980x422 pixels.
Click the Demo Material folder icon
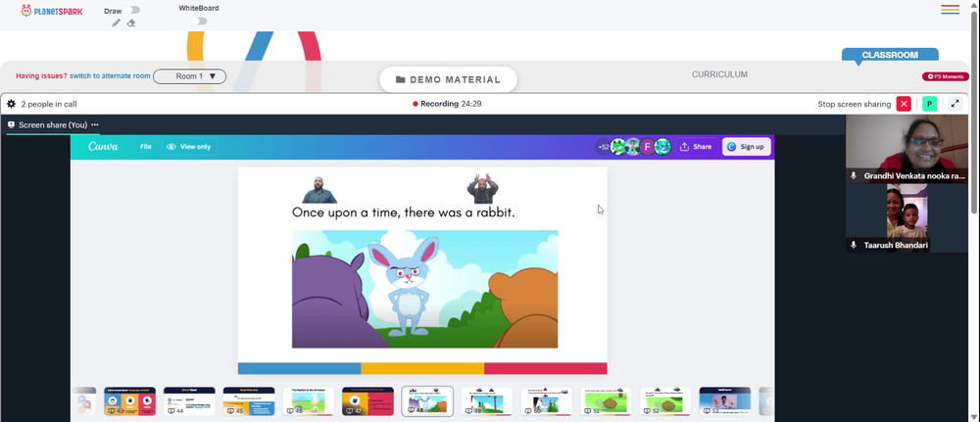click(401, 80)
